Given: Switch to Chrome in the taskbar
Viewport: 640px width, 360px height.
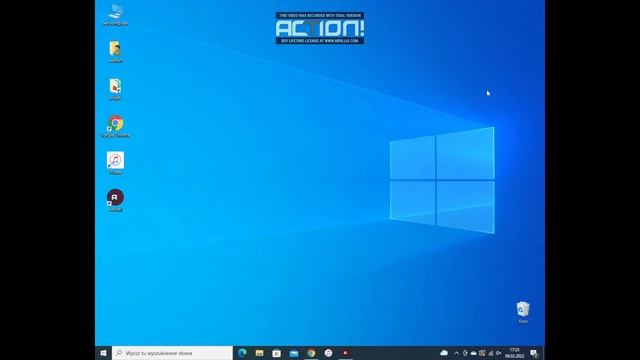Looking at the screenshot, I should [x=311, y=353].
